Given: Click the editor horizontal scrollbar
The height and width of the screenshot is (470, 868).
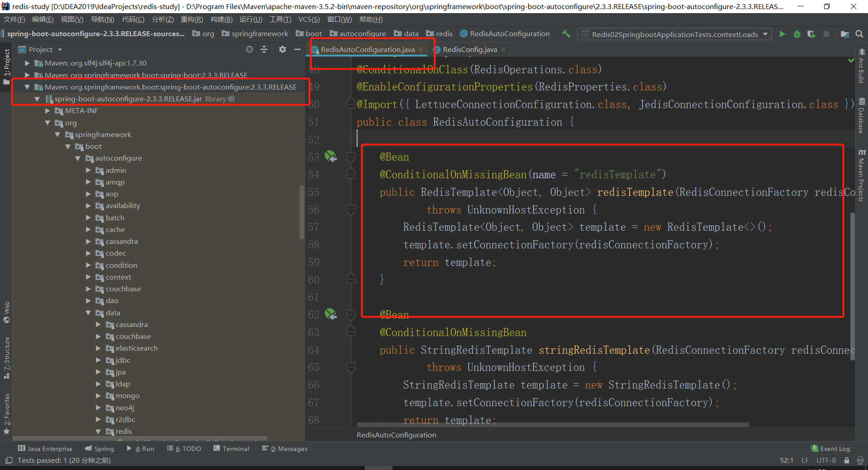Looking at the screenshot, I should coord(552,425).
